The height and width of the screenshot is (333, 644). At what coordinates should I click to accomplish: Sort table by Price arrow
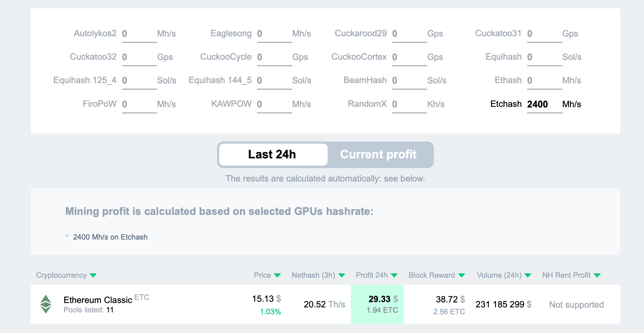point(277,275)
